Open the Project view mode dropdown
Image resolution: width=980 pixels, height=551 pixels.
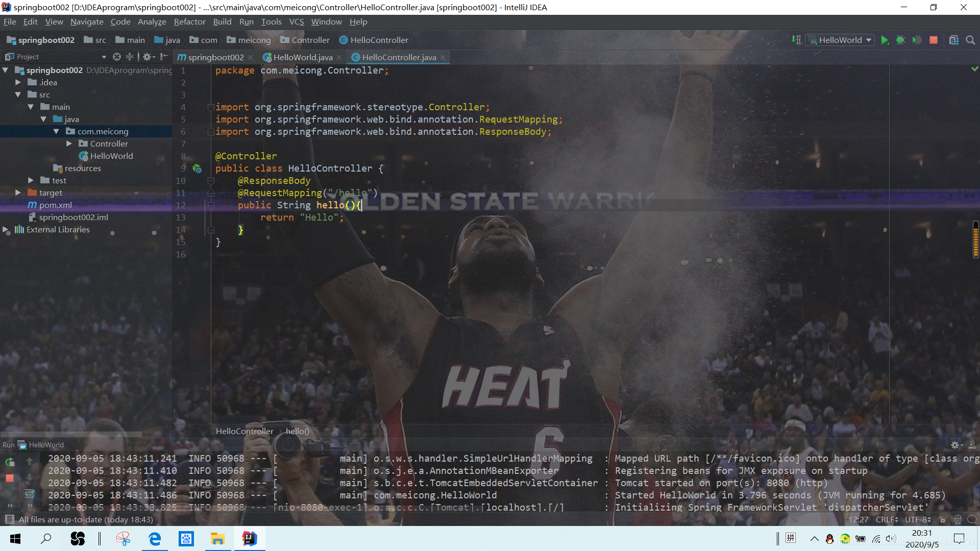(x=104, y=57)
